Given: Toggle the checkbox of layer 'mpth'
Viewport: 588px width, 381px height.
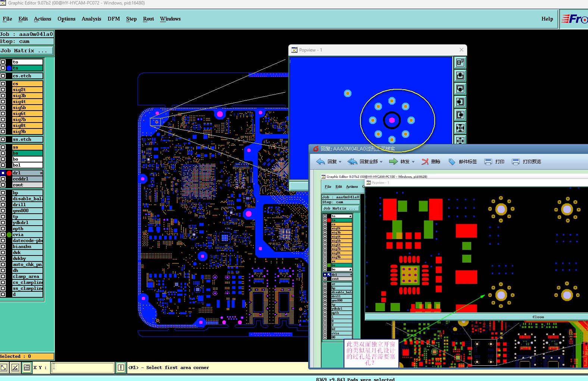Looking at the screenshot, I should click(3, 229).
